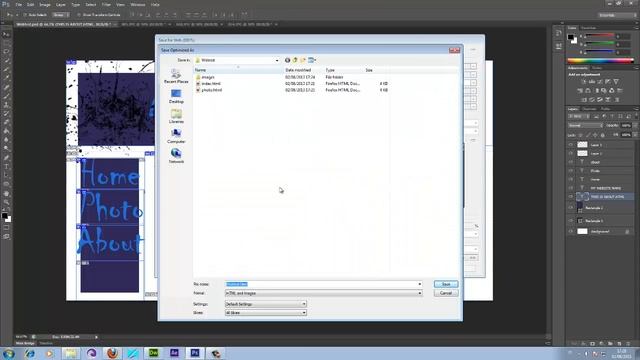
Task: Open the View Menu icon in dialog
Action: [x=312, y=60]
